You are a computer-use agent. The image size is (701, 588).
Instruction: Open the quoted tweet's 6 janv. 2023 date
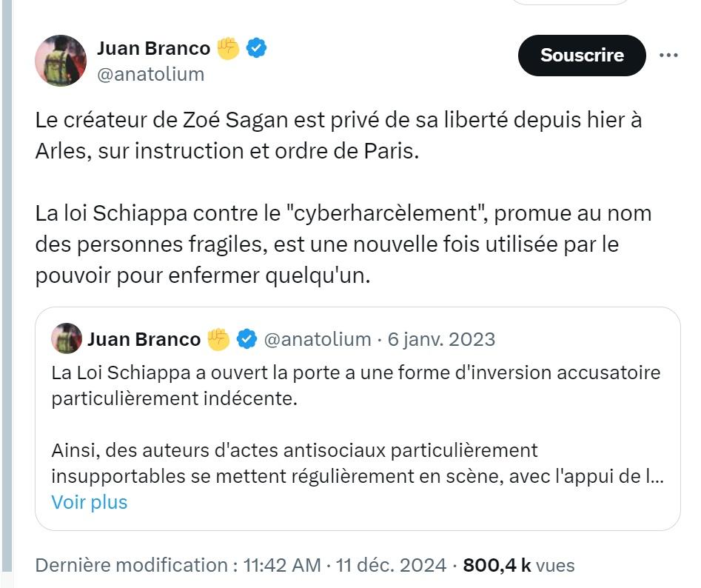(441, 339)
